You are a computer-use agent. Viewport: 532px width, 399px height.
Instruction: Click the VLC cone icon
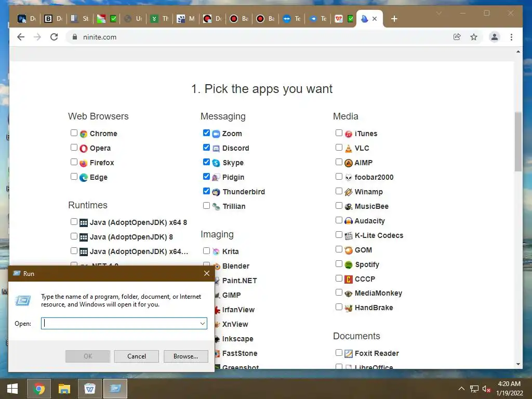click(x=349, y=148)
